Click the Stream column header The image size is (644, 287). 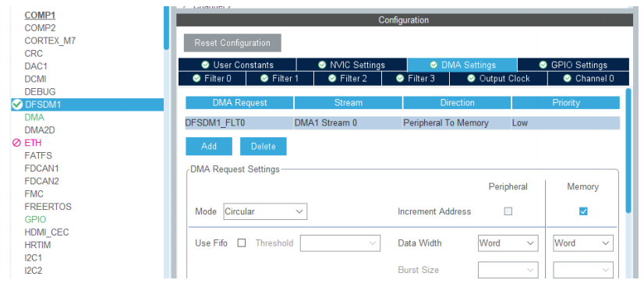[x=349, y=103]
